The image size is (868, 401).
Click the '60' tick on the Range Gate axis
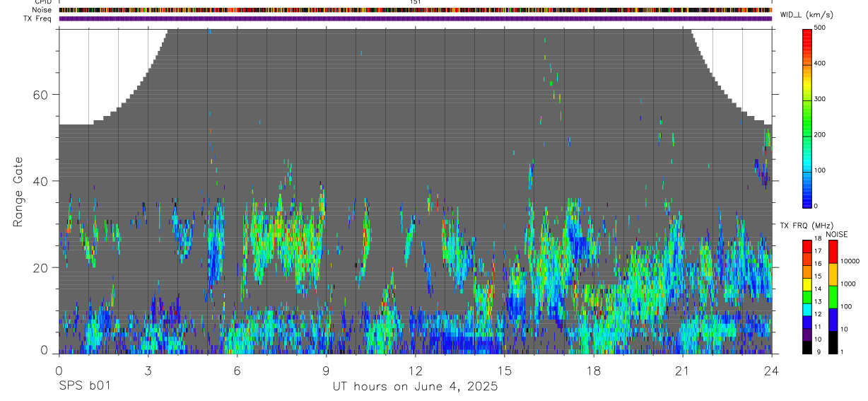(41, 94)
